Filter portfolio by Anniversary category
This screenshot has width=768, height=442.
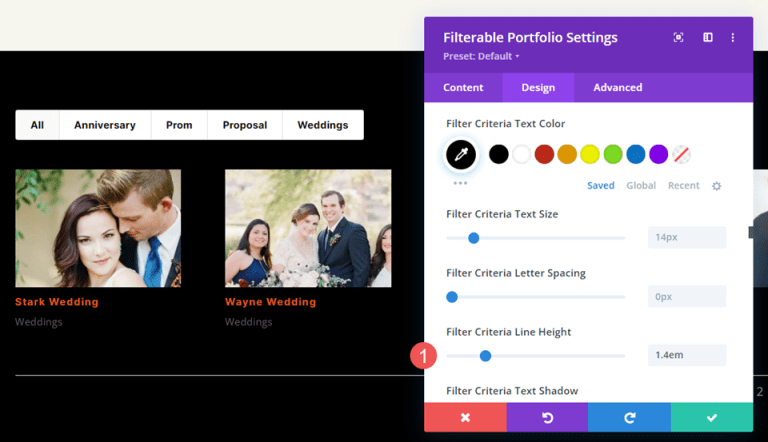tap(105, 125)
